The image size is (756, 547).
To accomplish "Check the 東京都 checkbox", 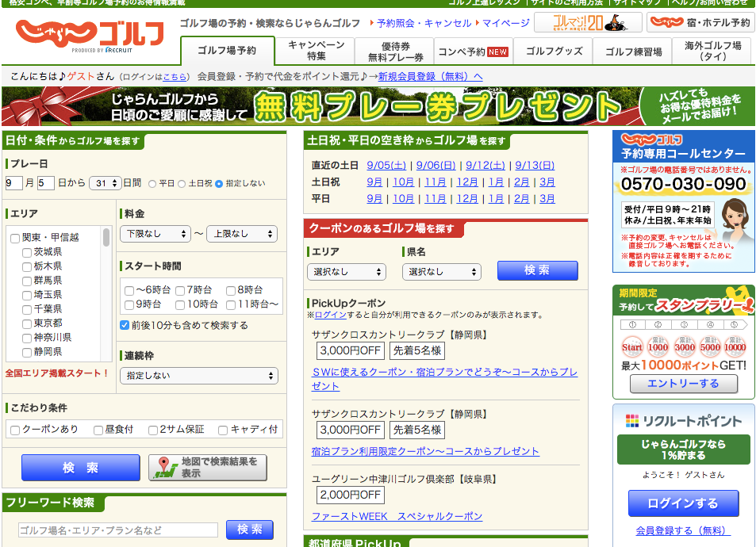I will point(27,324).
